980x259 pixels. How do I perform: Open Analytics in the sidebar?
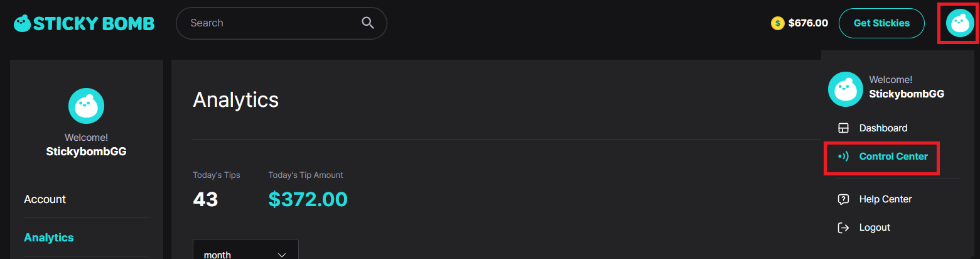point(49,238)
